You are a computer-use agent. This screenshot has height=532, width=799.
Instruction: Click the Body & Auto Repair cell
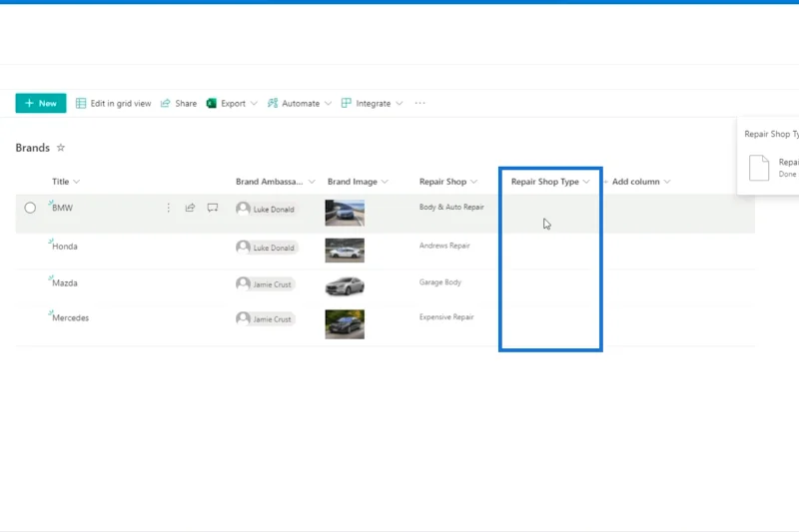[x=451, y=208]
